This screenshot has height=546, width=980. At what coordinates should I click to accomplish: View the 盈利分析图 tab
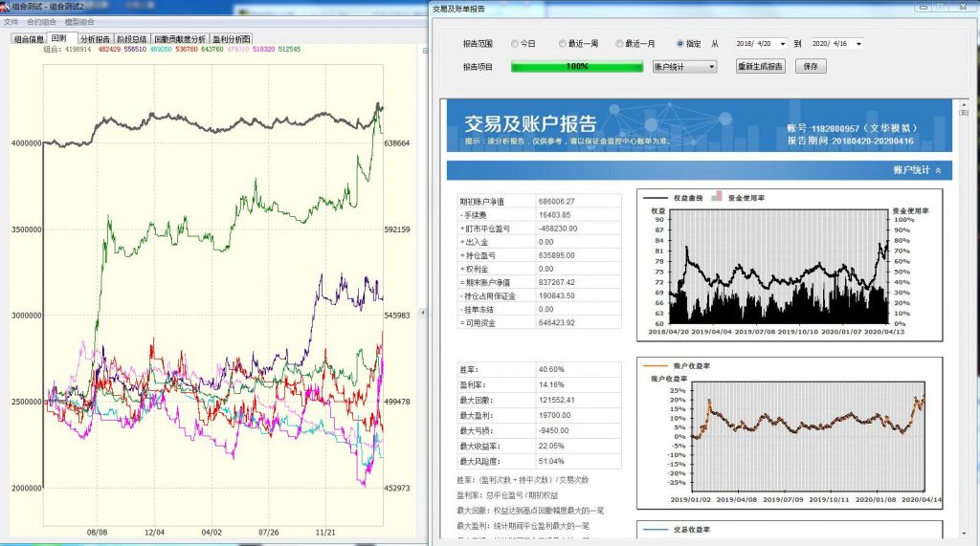(x=232, y=39)
